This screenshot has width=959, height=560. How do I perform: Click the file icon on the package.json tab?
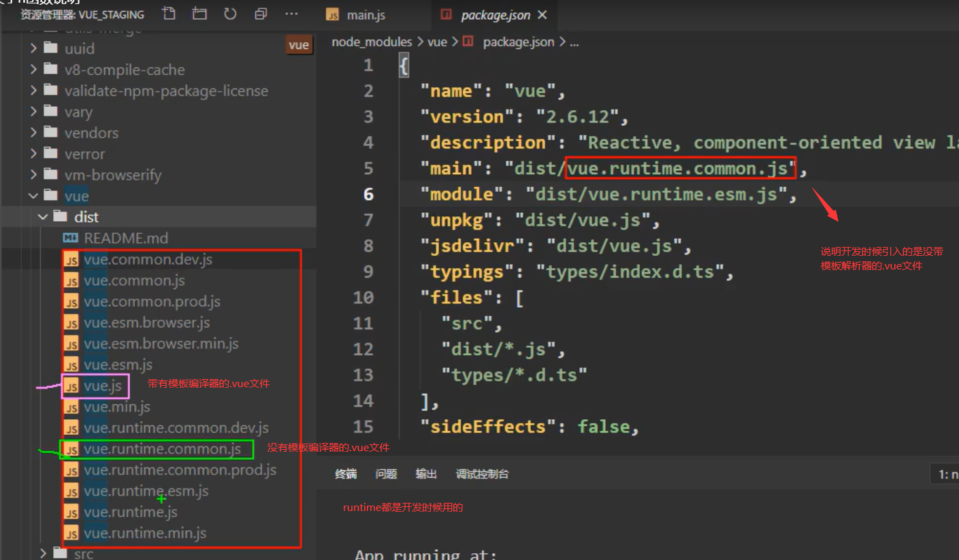coord(446,15)
